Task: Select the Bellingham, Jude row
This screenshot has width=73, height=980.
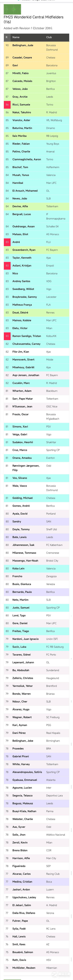Action: tap(36, 47)
